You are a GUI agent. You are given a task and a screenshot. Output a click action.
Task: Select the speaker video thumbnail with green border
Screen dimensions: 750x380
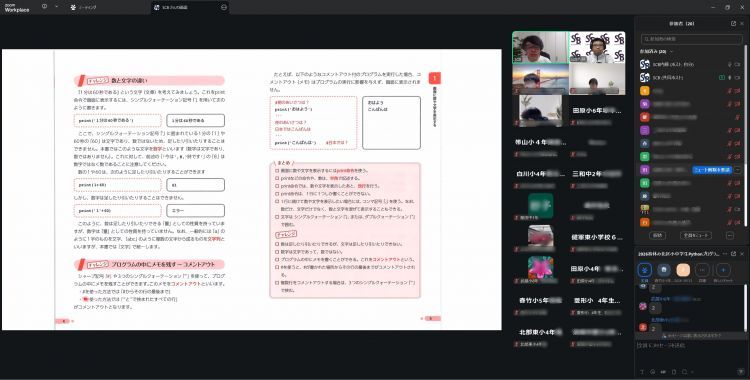click(x=540, y=47)
